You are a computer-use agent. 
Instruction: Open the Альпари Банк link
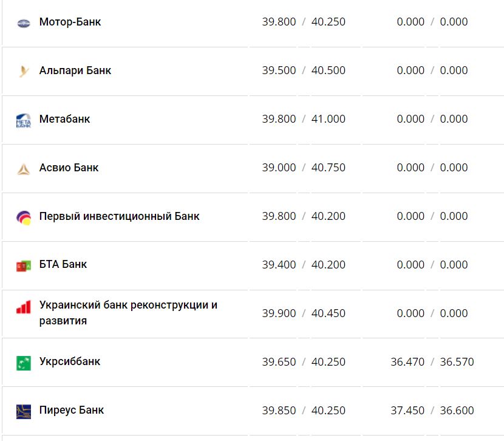click(75, 70)
